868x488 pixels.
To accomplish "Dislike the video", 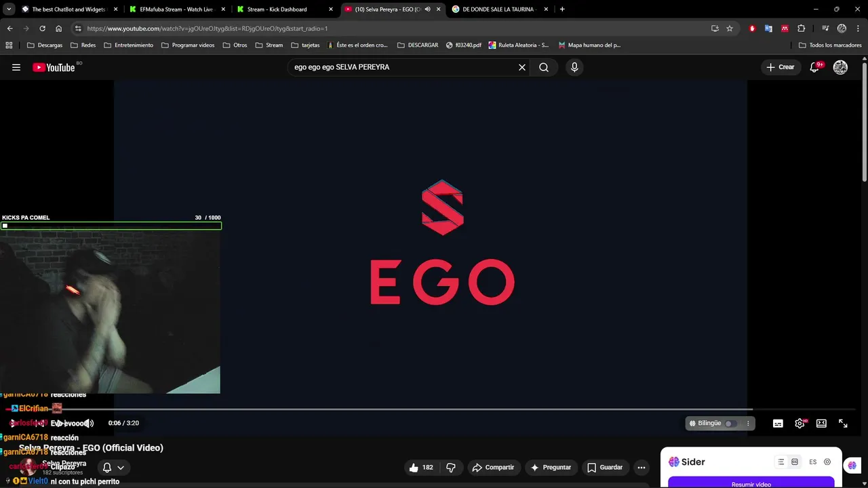I will 451,467.
